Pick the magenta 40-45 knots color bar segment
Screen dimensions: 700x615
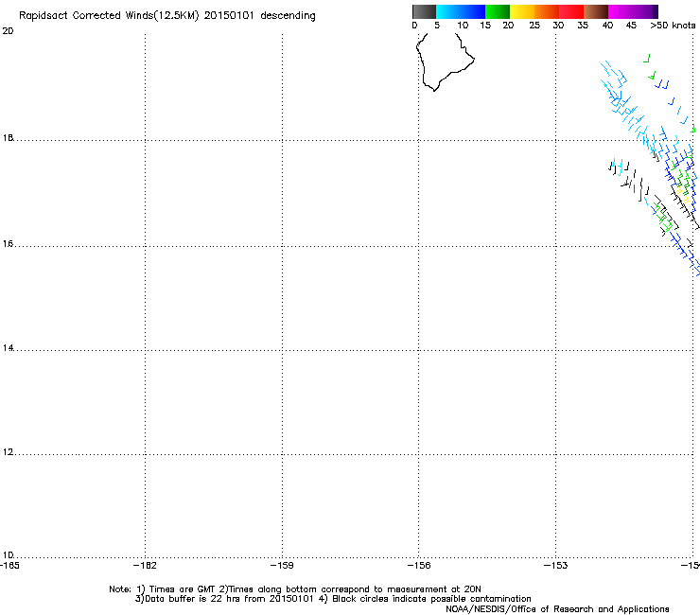point(621,11)
